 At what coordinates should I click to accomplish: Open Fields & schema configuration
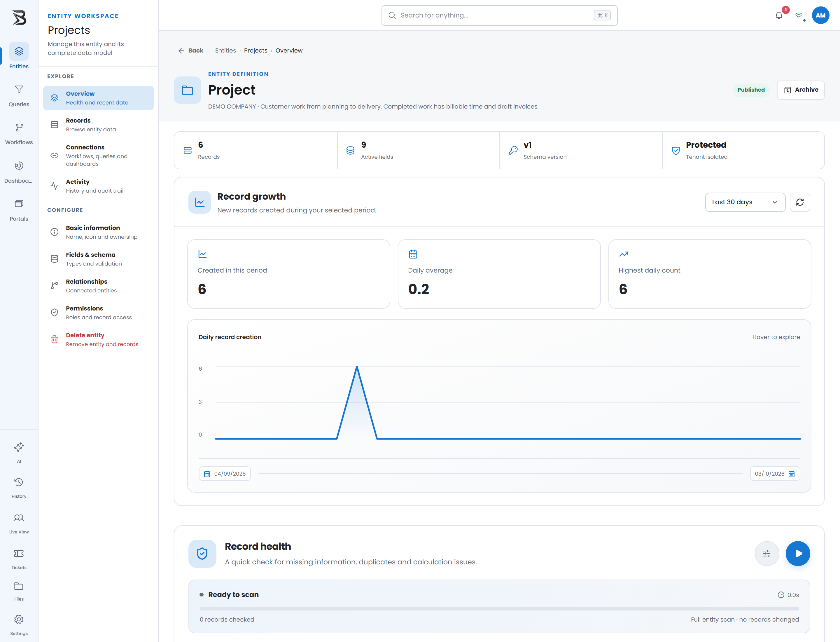(98, 259)
